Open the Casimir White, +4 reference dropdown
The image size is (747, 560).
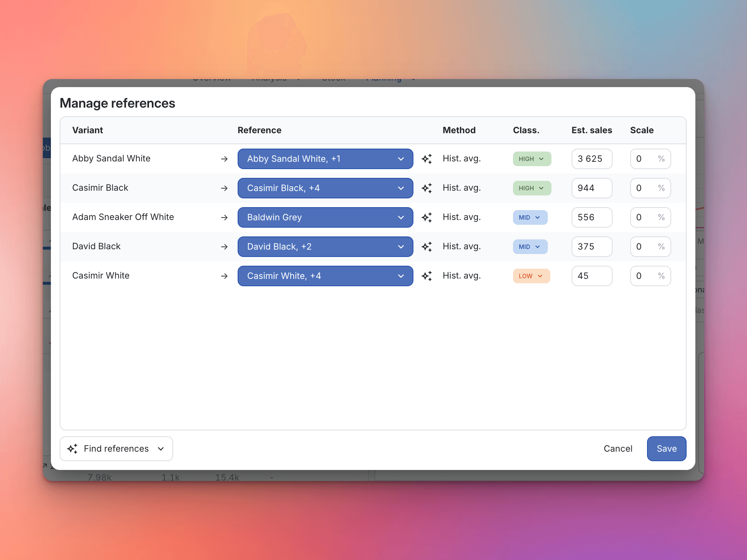325,276
